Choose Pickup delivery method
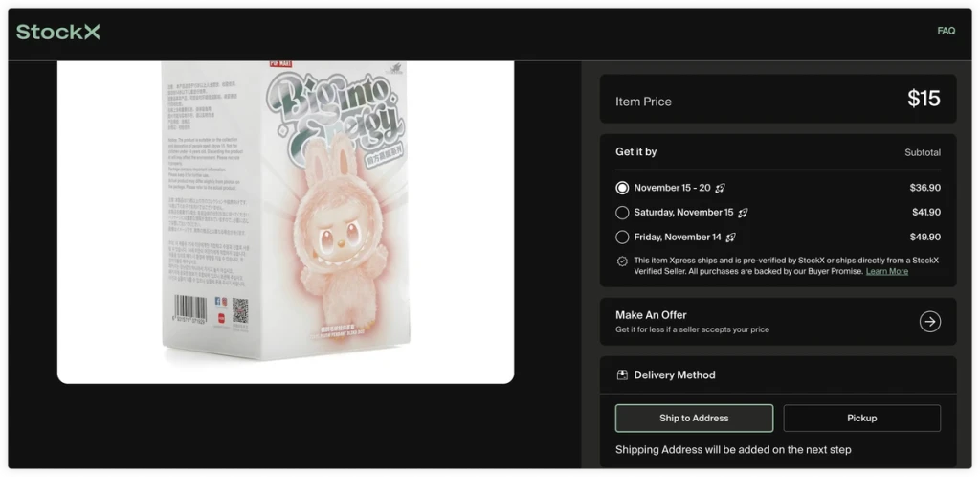This screenshot has width=980, height=477. coord(862,419)
